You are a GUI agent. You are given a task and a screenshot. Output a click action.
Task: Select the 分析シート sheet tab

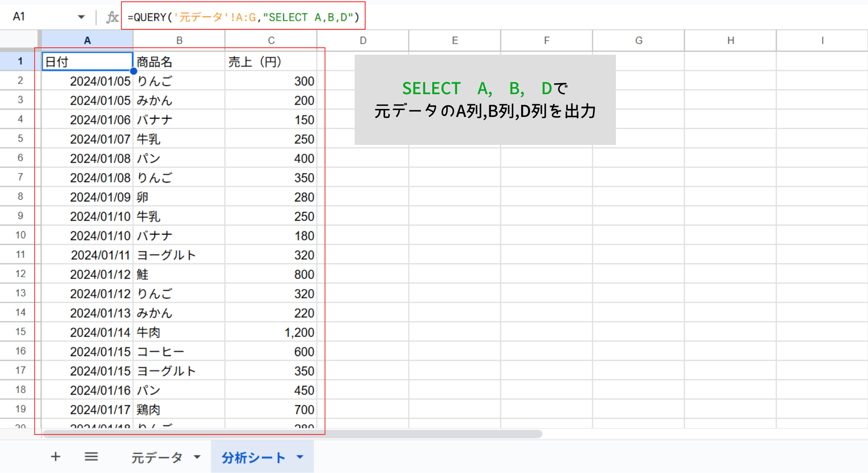click(253, 457)
